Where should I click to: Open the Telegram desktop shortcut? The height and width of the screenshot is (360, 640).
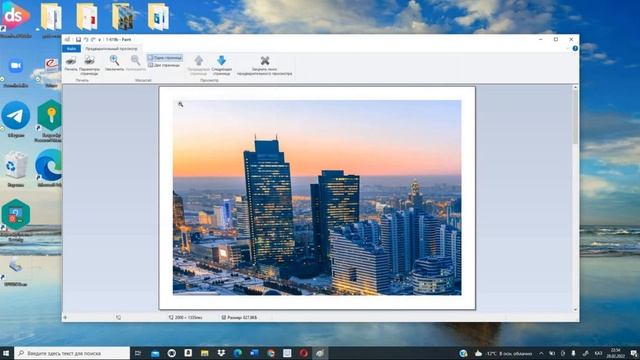coord(16,119)
